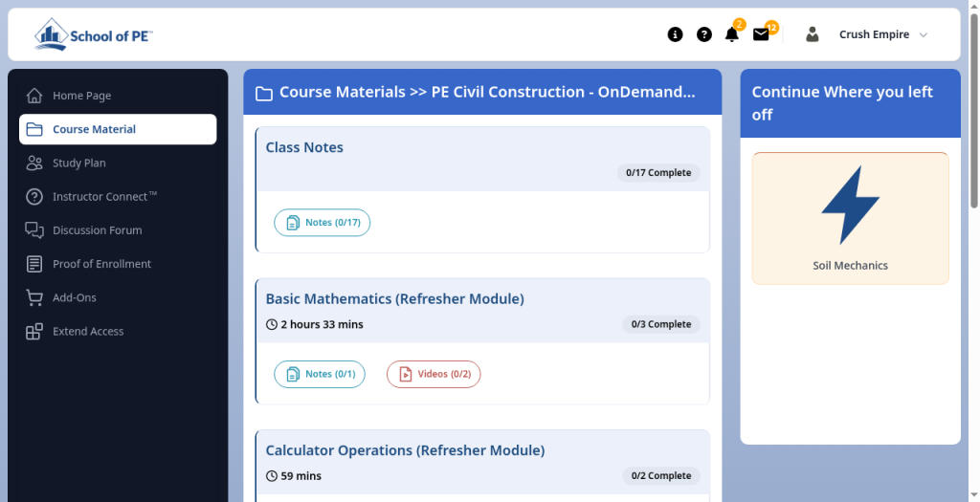Open the messages envelope icon
Viewport: 980px width, 502px height.
[761, 35]
